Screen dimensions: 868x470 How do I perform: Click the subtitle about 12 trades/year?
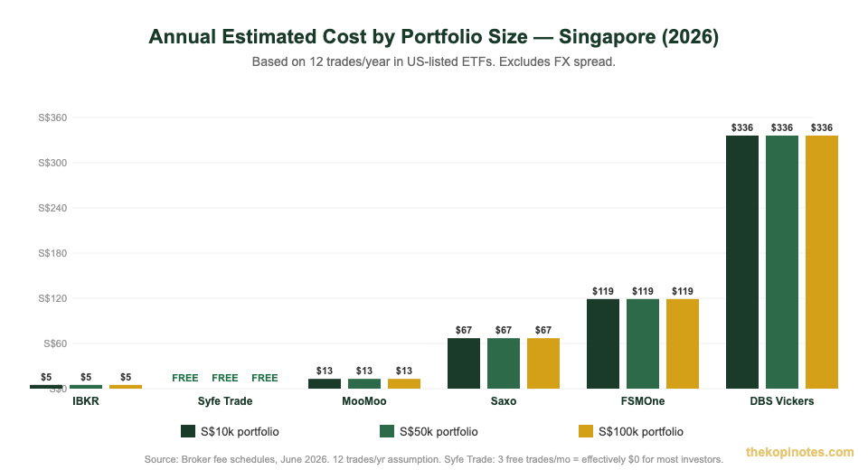pos(433,62)
